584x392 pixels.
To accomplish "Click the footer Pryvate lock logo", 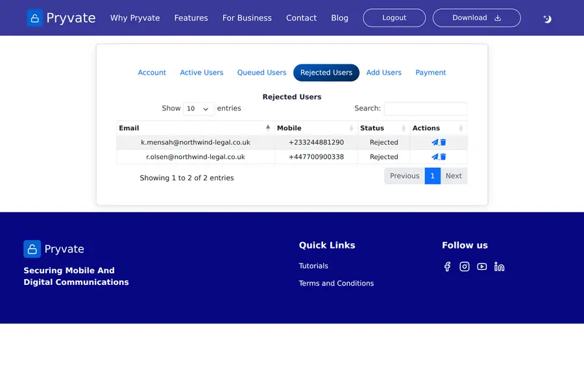I will 32,249.
